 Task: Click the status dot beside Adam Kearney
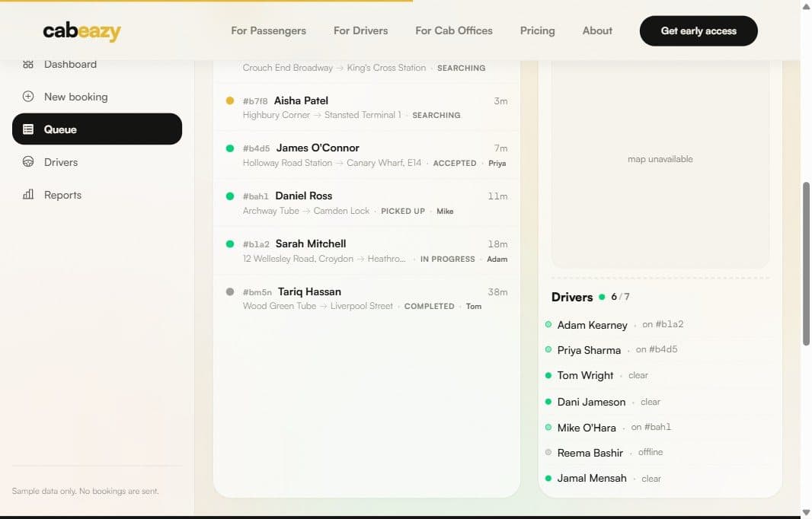548,324
